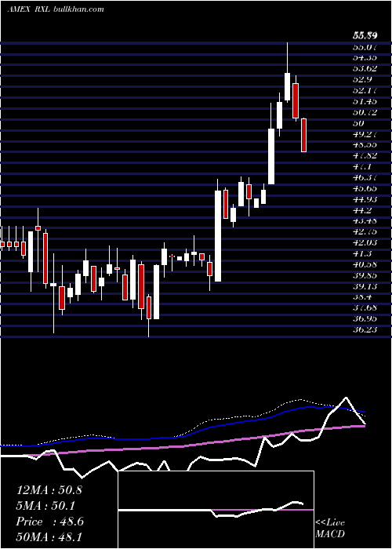Click the 36.23 price axis label

[364, 329]
